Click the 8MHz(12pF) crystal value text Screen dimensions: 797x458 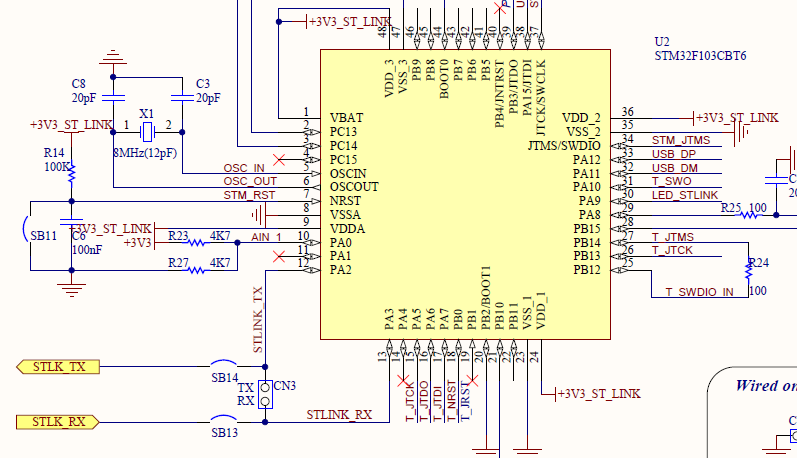coord(145,153)
